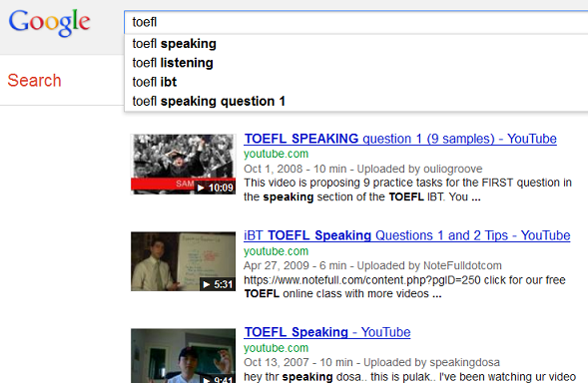The height and width of the screenshot is (383, 588).
Task: Click the graduation crowd video thumbnail
Action: [184, 165]
